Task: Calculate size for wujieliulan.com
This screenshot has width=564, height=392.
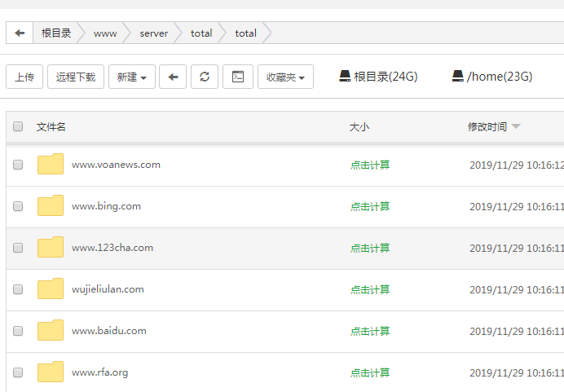Action: [x=370, y=289]
